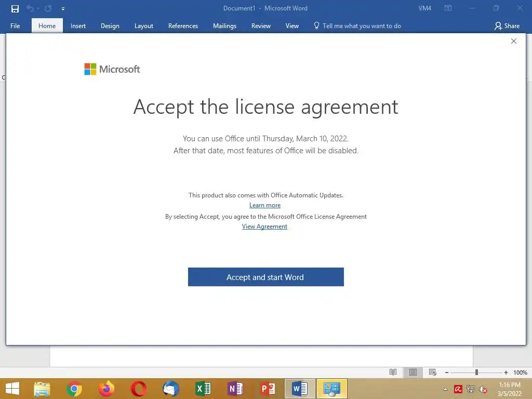Viewport: 532px width, 399px height.
Task: Open Thunderbird from the taskbar
Action: coord(170,389)
